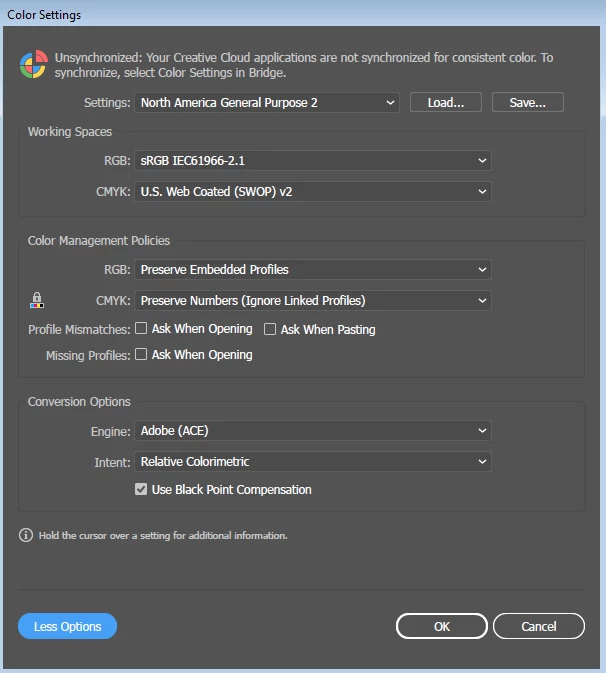606x673 pixels.
Task: Open the Engine Adobe (ACE) dropdown
Action: coord(313,430)
